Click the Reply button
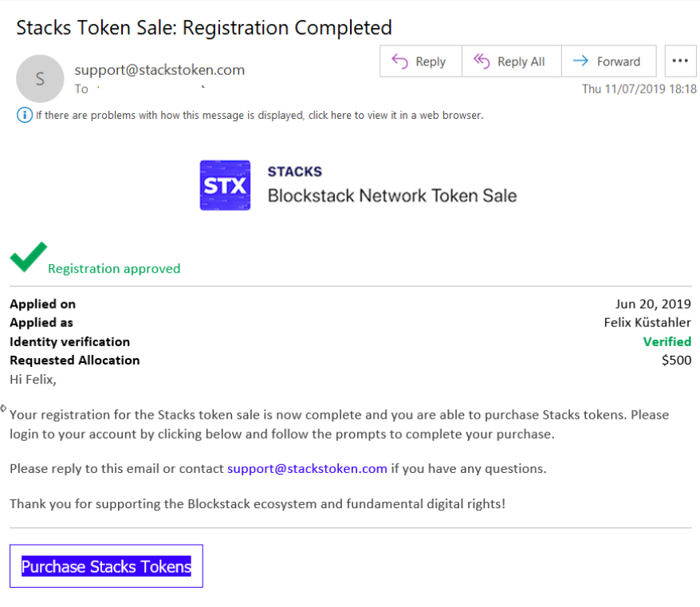Image resolution: width=700 pixels, height=607 pixels. click(420, 61)
